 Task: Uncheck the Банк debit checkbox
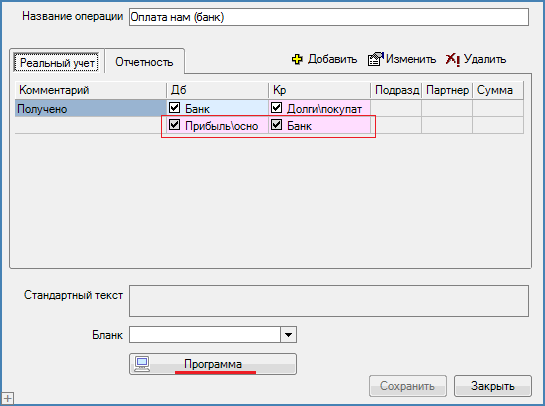(174, 107)
